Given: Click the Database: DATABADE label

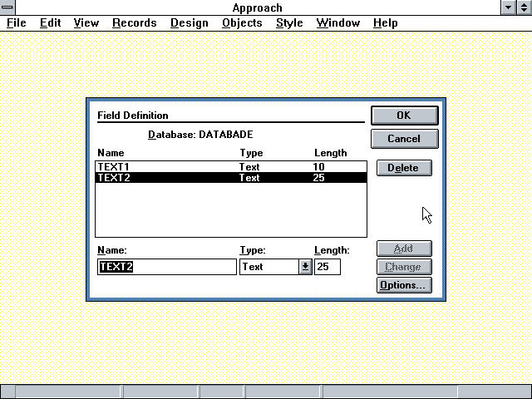Looking at the screenshot, I should 200,135.
